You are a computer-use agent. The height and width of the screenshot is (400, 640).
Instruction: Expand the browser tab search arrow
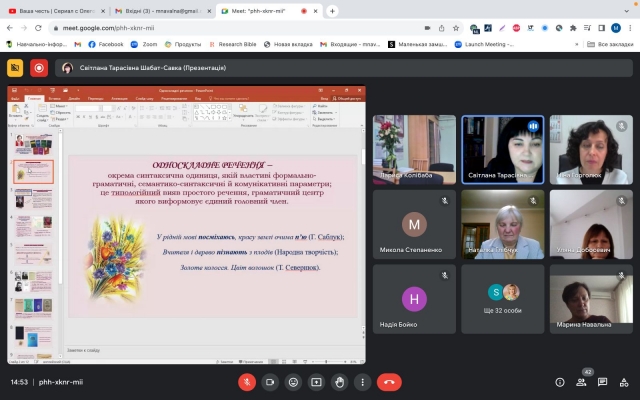pyautogui.click(x=627, y=11)
